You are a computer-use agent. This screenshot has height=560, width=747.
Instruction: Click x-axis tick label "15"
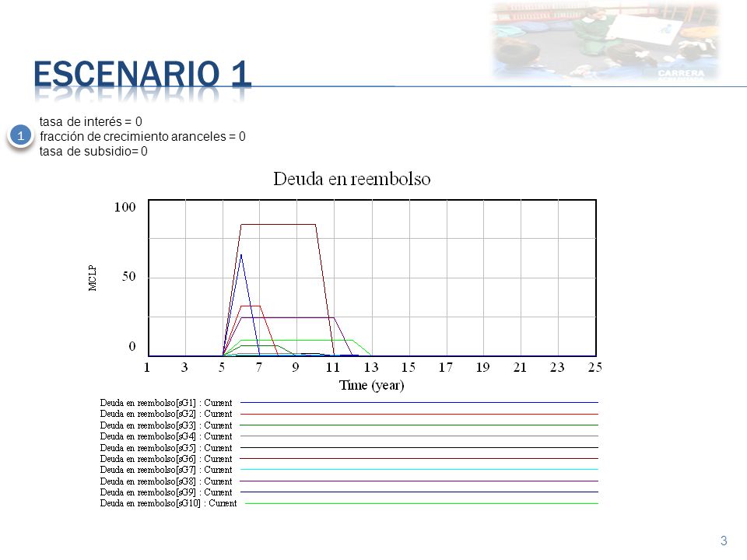409,367
